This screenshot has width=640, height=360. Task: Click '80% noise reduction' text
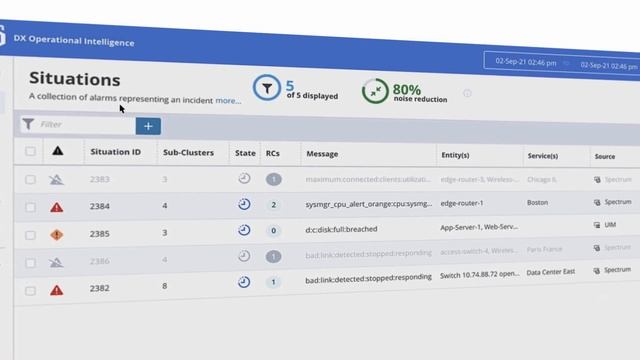tap(420, 93)
